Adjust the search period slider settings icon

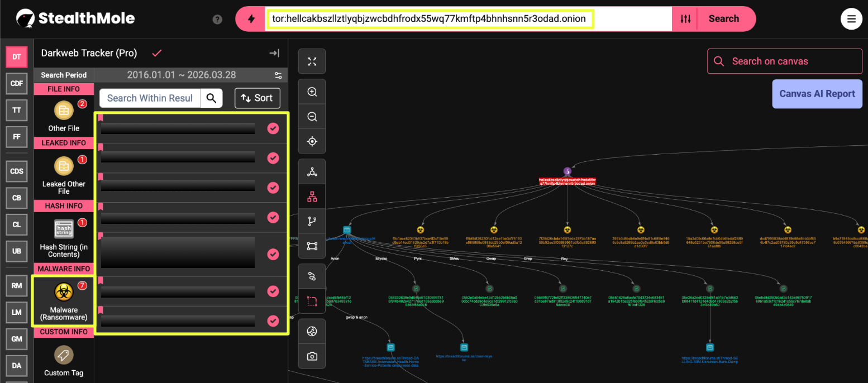coord(278,75)
